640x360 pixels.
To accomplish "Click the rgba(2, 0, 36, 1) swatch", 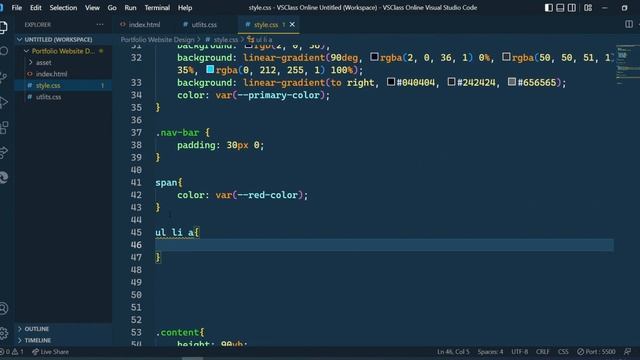I will point(374,57).
